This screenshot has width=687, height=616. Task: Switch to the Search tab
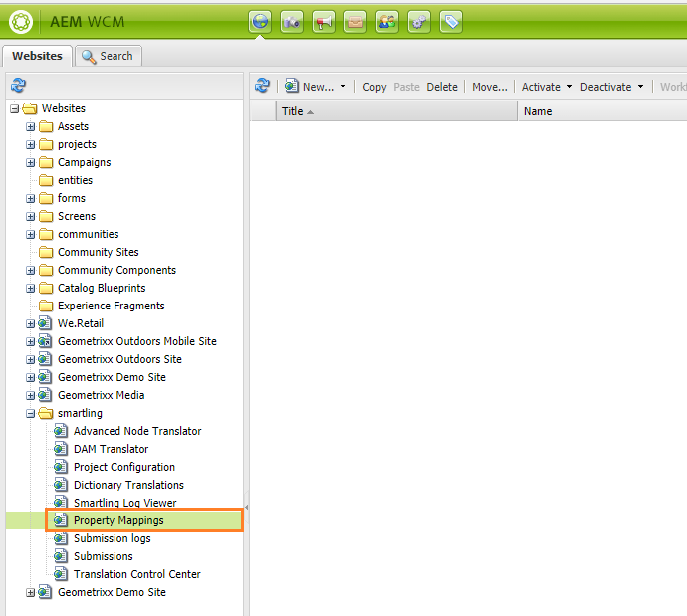tap(109, 56)
